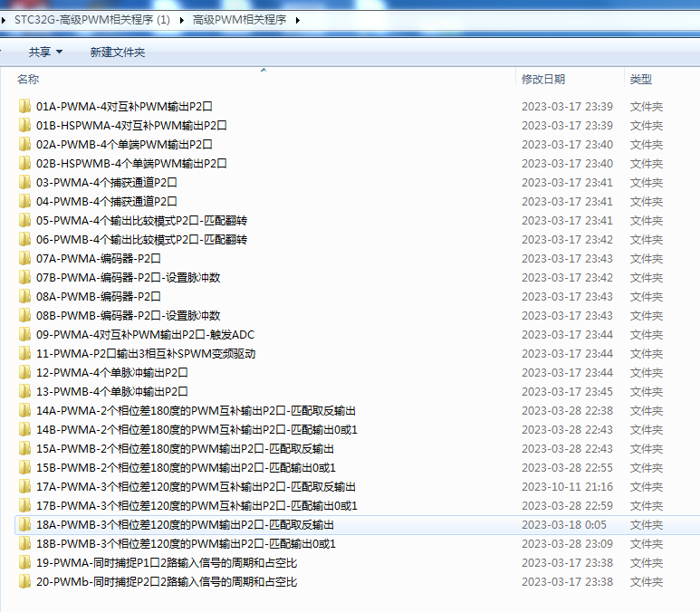Click folder icon of 20-PWMb-同时捕捉P2口 row
This screenshot has height=612, width=700.
click(25, 582)
